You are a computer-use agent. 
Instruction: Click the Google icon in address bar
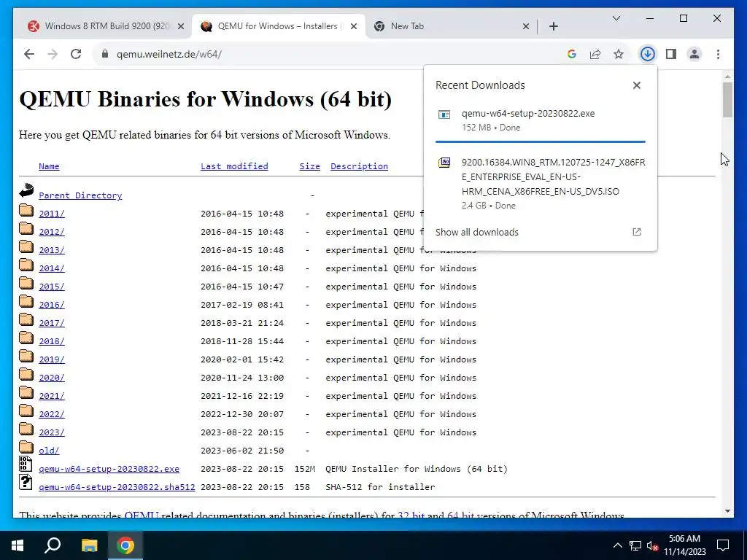(572, 54)
